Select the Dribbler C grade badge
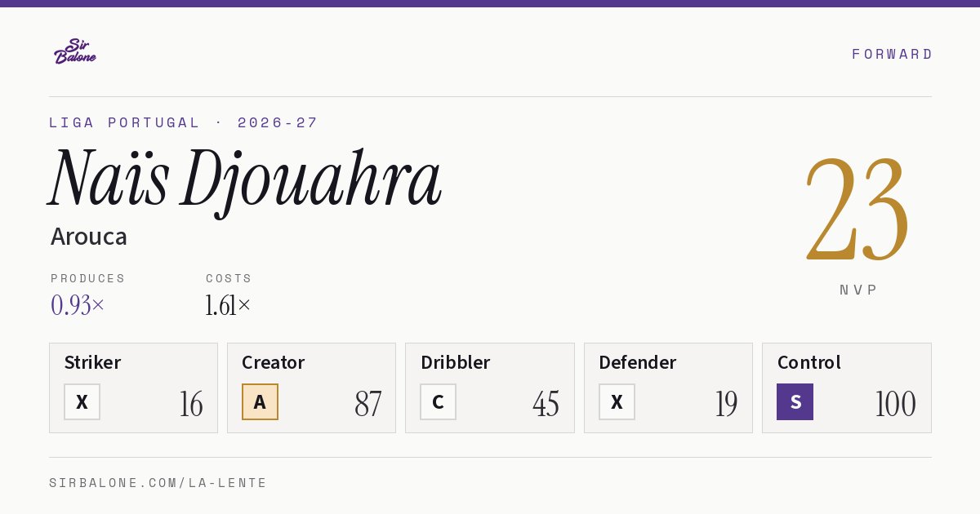Viewport: 980px width, 514px height. point(438,401)
